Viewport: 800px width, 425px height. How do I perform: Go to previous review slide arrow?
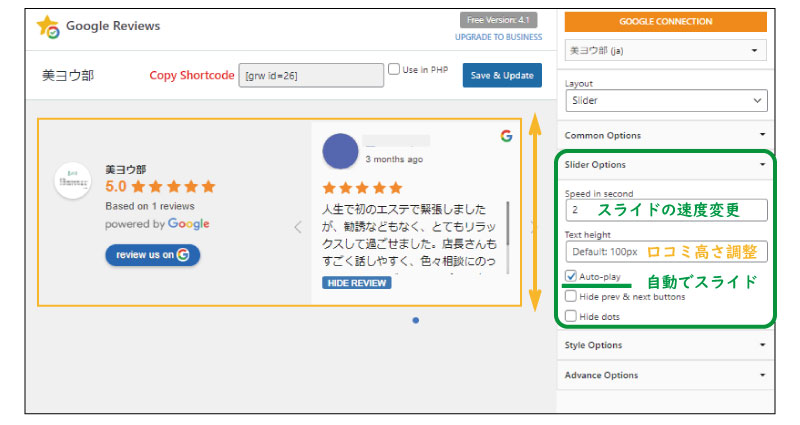[297, 227]
